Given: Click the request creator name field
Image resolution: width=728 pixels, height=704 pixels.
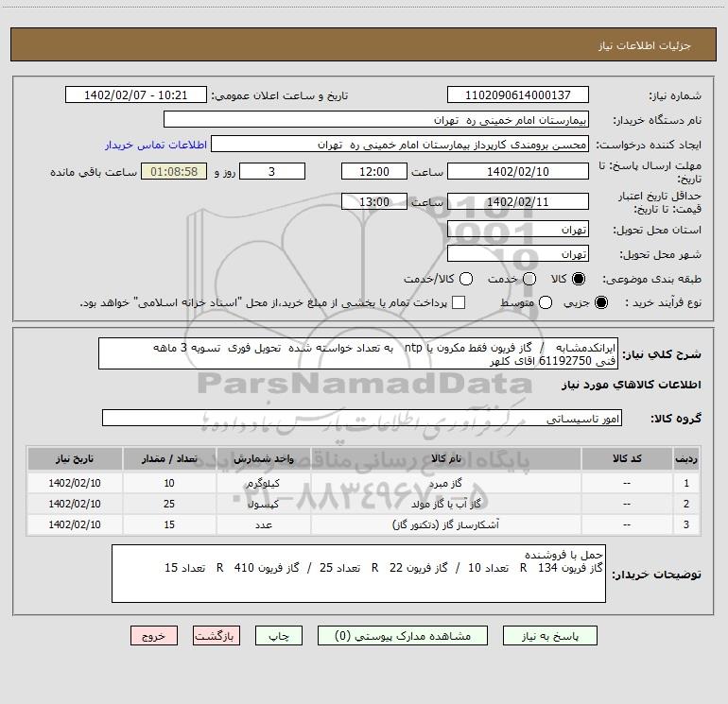Looking at the screenshot, I should coord(400,145).
